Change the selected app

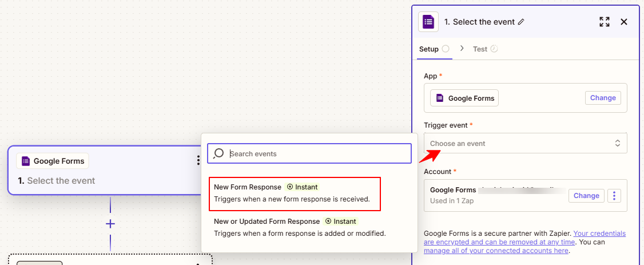click(603, 98)
